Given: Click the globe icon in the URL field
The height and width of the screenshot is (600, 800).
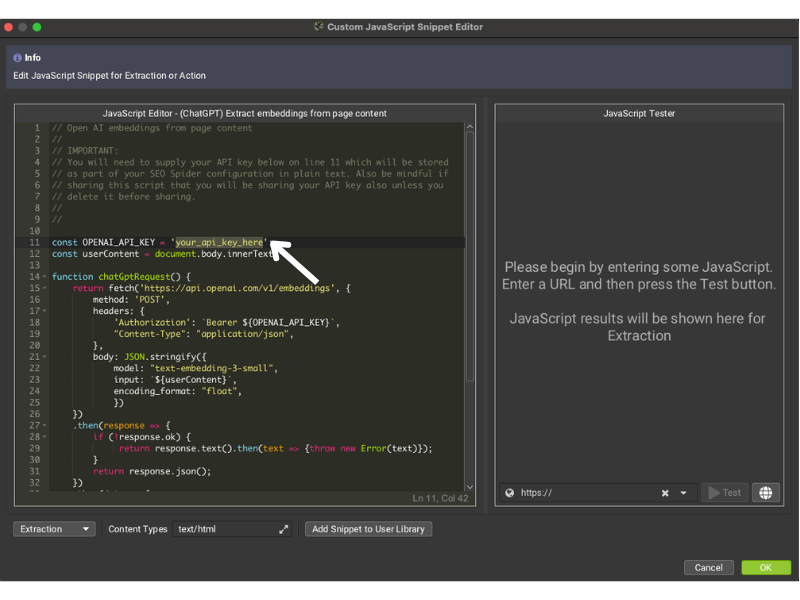Looking at the screenshot, I should coord(510,492).
